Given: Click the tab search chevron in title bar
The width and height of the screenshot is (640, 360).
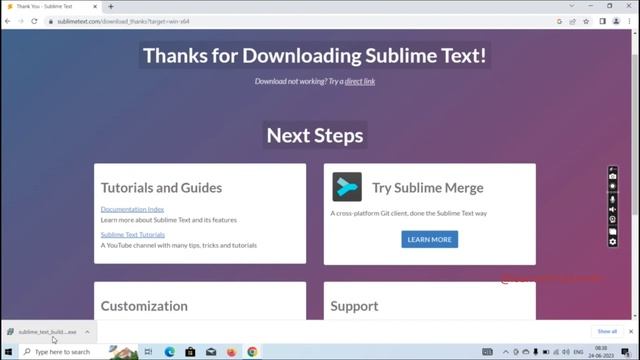Looking at the screenshot, I should 571,6.
